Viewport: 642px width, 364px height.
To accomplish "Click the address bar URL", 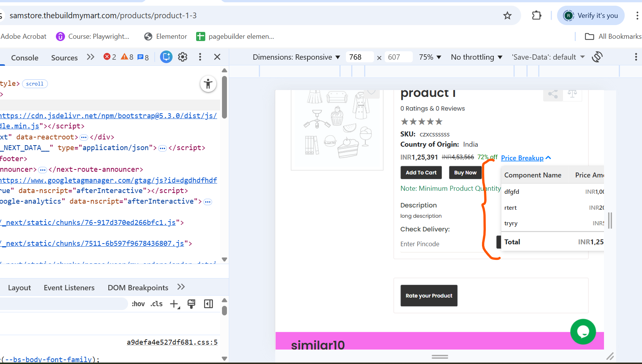I will 103,16.
